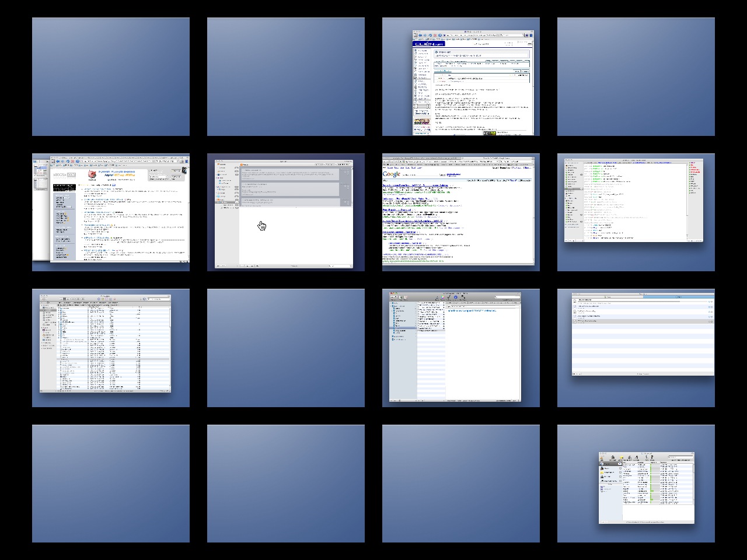The height and width of the screenshot is (560, 747).
Task: Click the Google logo in the search window
Action: [392, 174]
